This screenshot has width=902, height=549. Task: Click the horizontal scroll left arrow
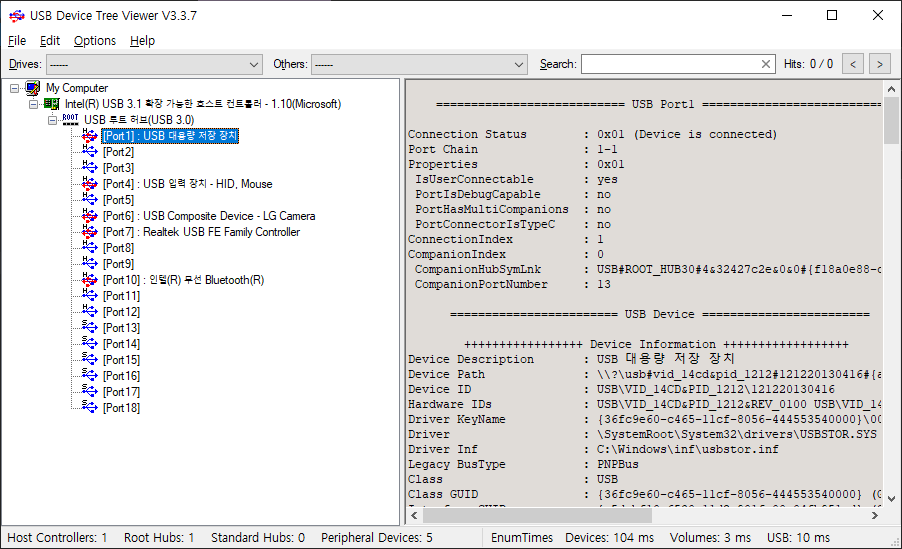click(x=414, y=516)
